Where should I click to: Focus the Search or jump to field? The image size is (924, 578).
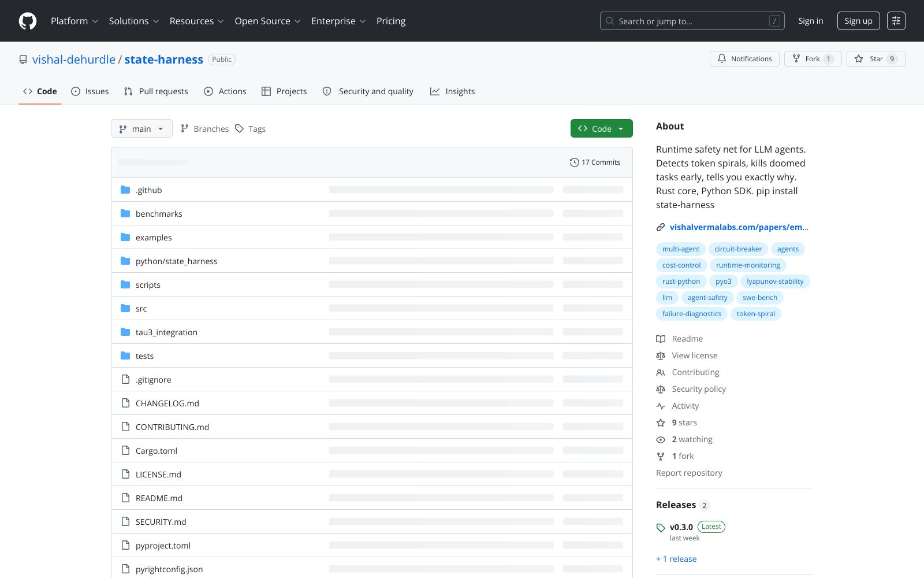click(692, 21)
